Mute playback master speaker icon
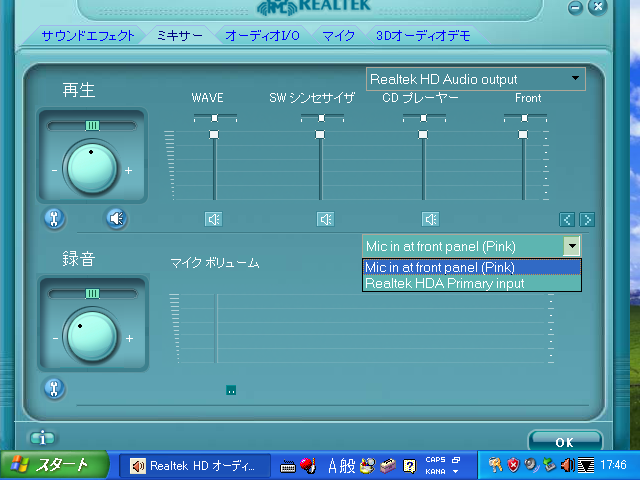This screenshot has width=640, height=480. pos(117,218)
